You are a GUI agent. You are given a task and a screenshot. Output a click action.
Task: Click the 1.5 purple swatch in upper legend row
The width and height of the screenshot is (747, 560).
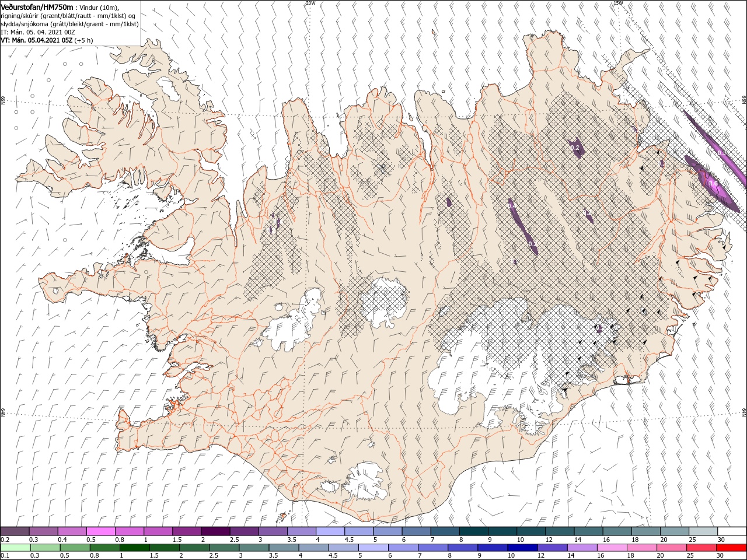tap(186, 531)
